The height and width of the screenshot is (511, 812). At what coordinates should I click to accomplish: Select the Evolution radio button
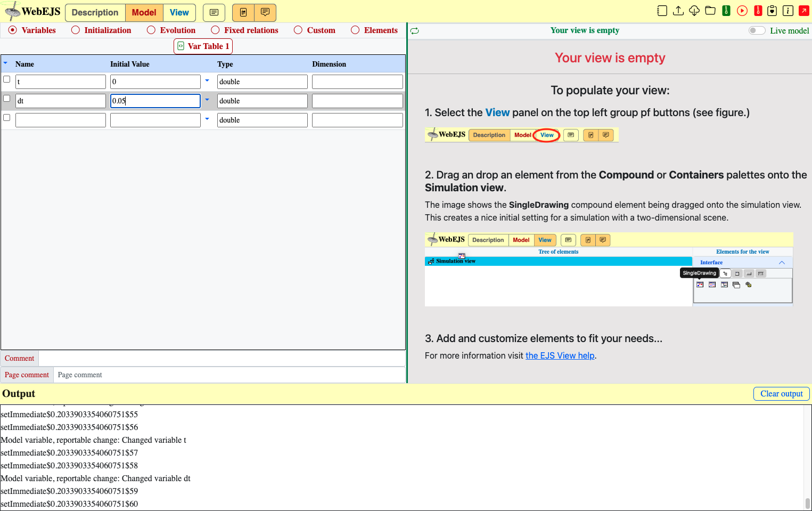pyautogui.click(x=151, y=30)
